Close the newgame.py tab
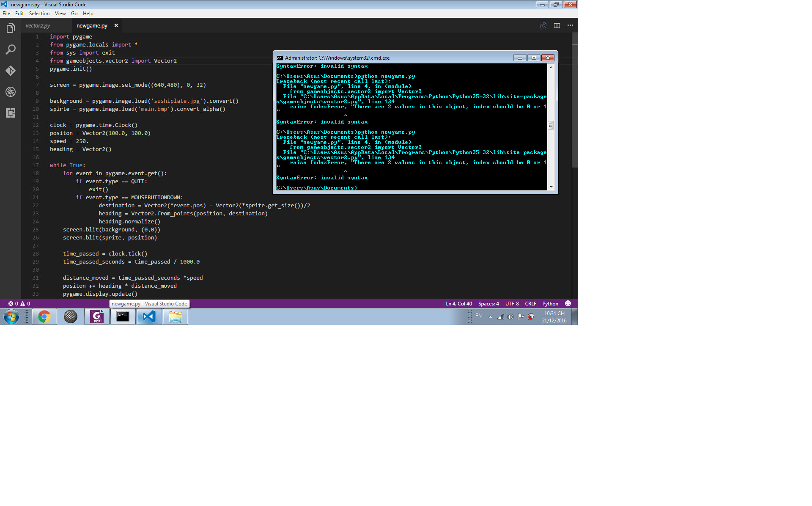The image size is (812, 506). coord(116,25)
